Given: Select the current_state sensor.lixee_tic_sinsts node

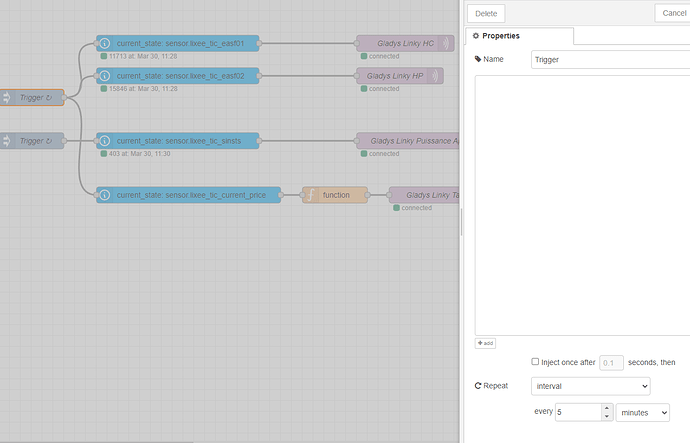Looking at the screenshot, I should tap(178, 141).
